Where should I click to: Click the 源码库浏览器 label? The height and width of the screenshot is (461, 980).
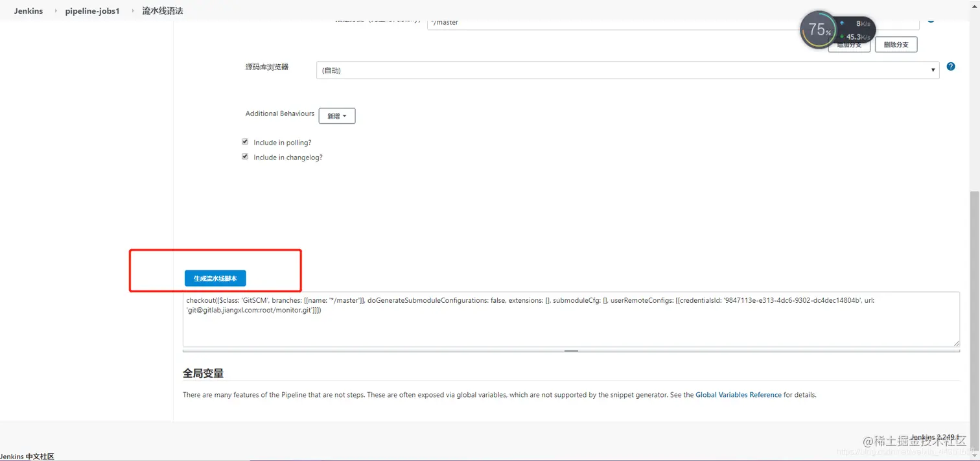click(x=267, y=67)
